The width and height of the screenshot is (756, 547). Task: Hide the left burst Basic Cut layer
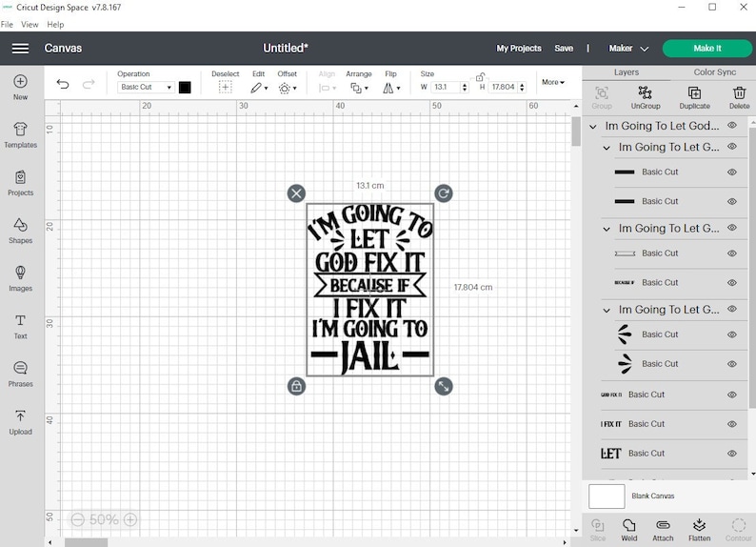(732, 334)
